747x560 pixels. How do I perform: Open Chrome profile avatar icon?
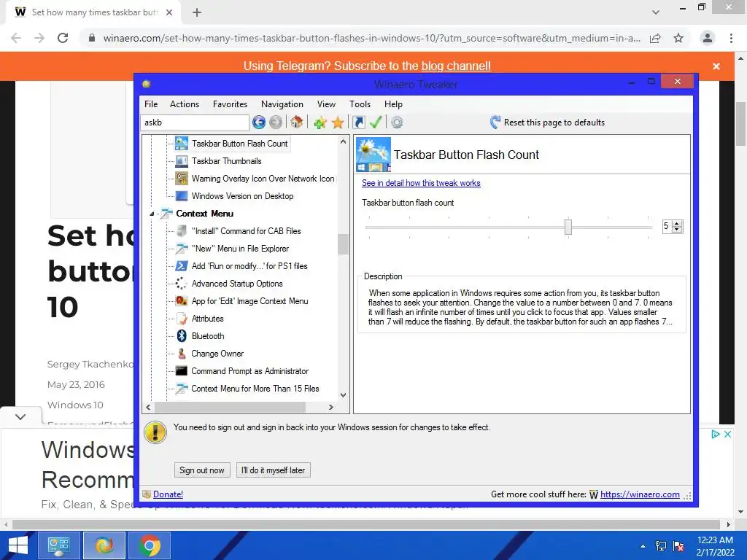[x=708, y=38]
